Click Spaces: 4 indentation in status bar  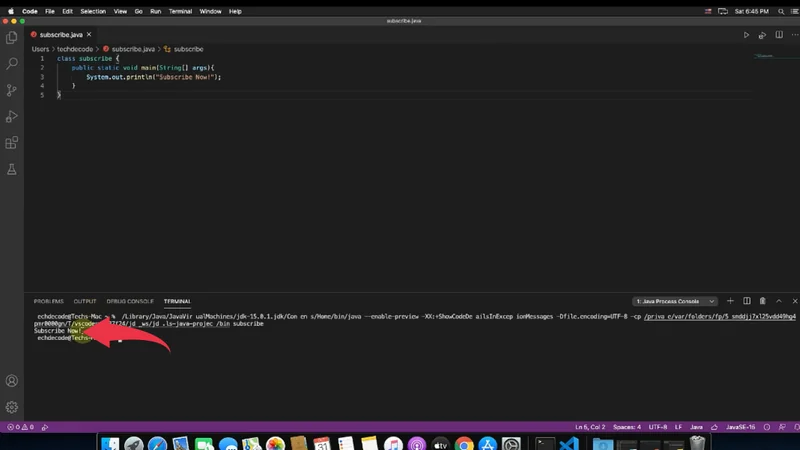[x=626, y=427]
